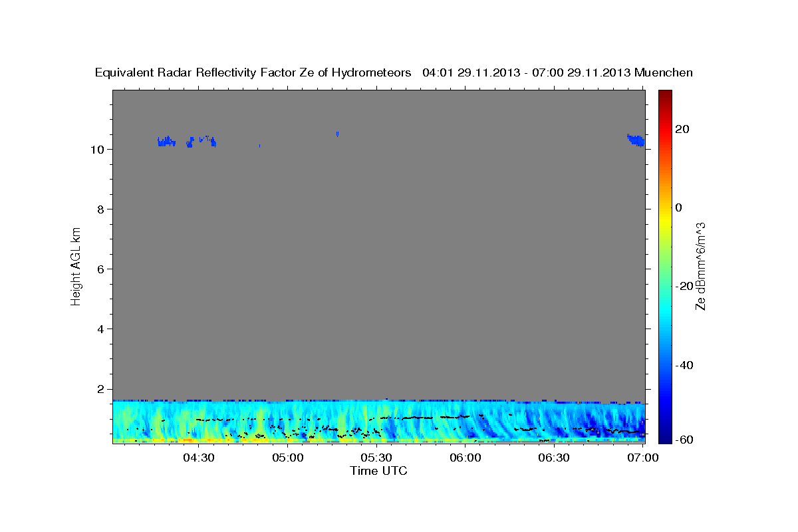This screenshot has height=532, width=798.
Task: Click the colorbar 0 value label
Action: coord(678,207)
